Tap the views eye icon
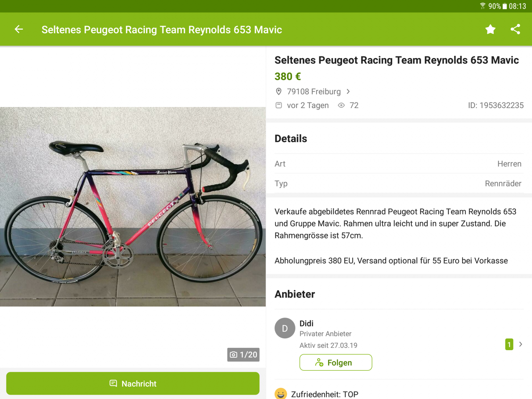Viewport: 532px width, 399px height. (x=341, y=105)
